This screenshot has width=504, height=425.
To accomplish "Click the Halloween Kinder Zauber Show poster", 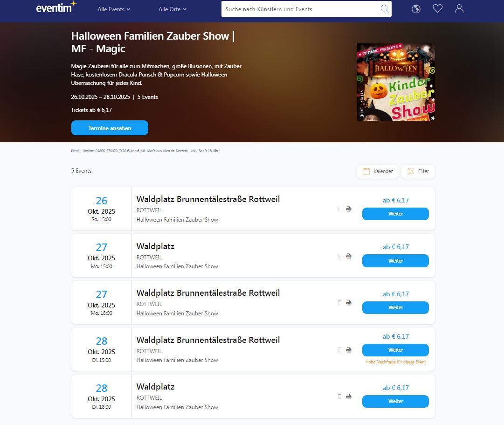I will (396, 82).
